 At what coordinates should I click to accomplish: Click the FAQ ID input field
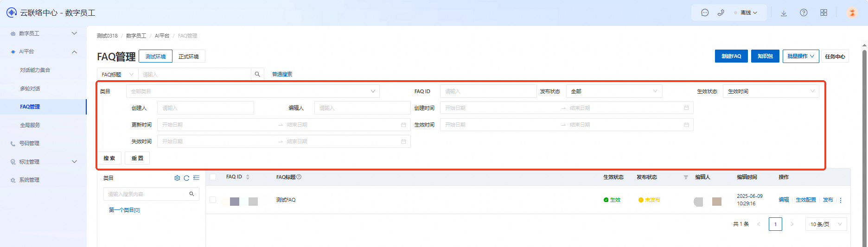click(x=488, y=91)
